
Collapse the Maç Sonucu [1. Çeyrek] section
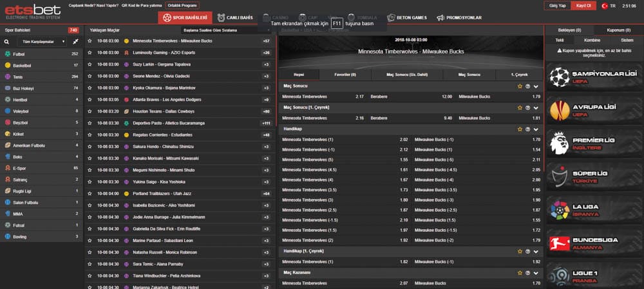pyautogui.click(x=536, y=108)
